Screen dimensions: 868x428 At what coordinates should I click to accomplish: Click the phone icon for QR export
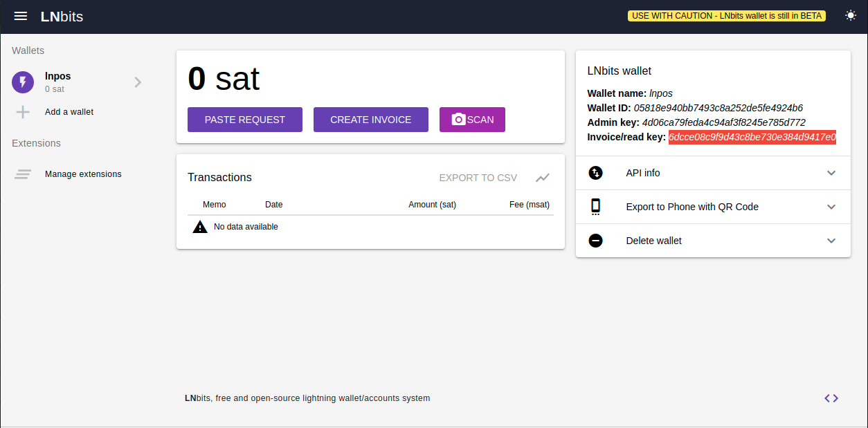pyautogui.click(x=596, y=207)
